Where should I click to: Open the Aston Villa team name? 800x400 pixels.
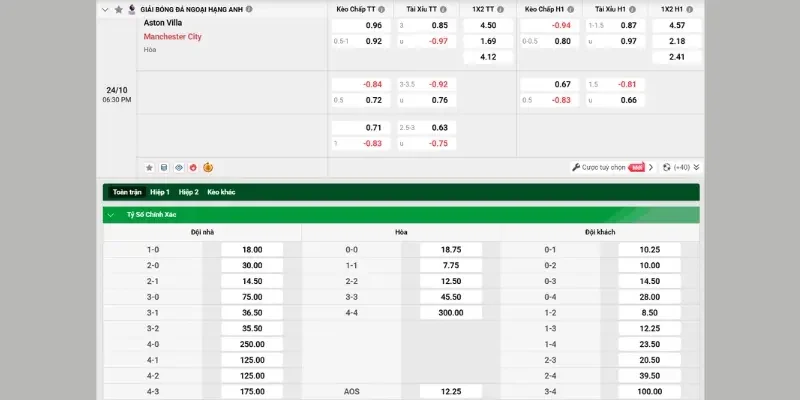163,23
